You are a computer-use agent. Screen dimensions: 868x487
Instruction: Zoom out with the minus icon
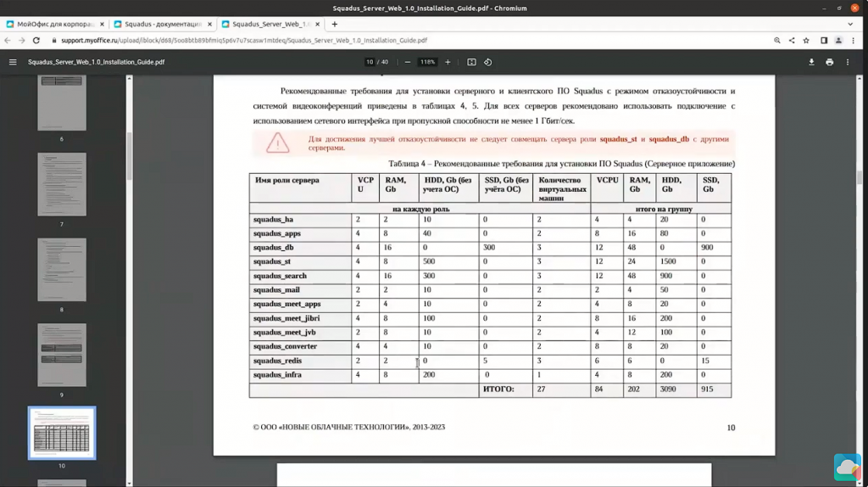click(x=408, y=62)
